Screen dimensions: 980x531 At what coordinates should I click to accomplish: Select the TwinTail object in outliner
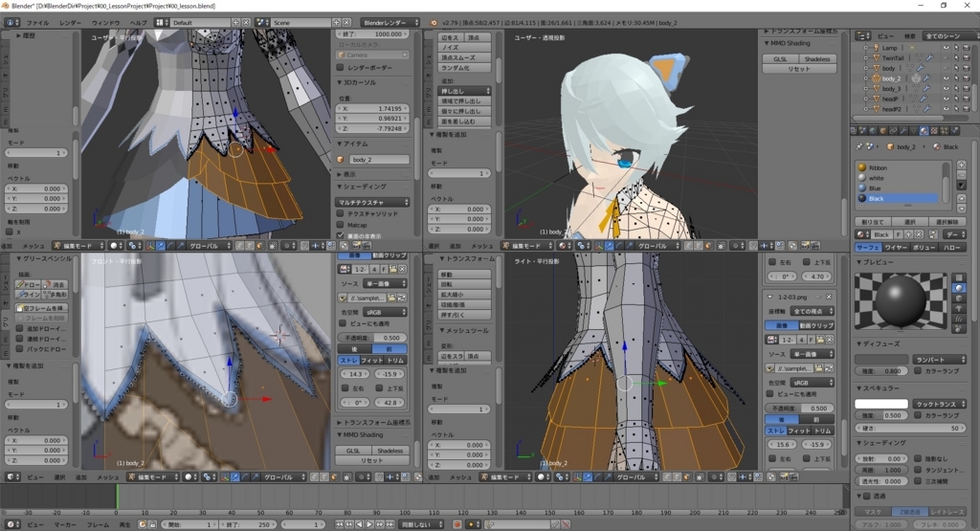coord(893,58)
